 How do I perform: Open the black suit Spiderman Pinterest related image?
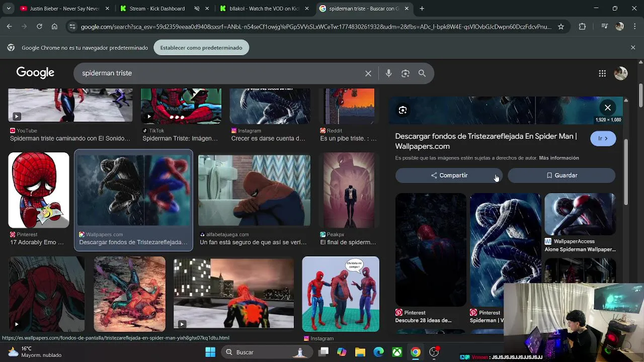505,250
